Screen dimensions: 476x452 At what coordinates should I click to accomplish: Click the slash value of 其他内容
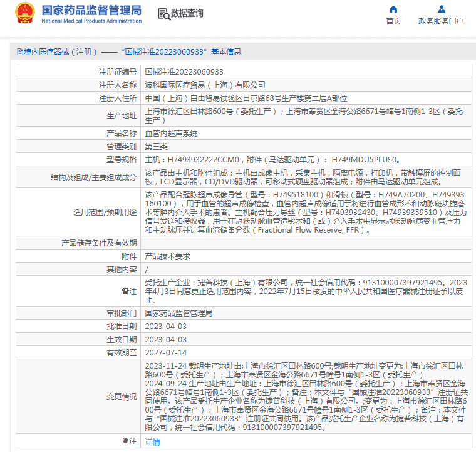[x=147, y=270]
